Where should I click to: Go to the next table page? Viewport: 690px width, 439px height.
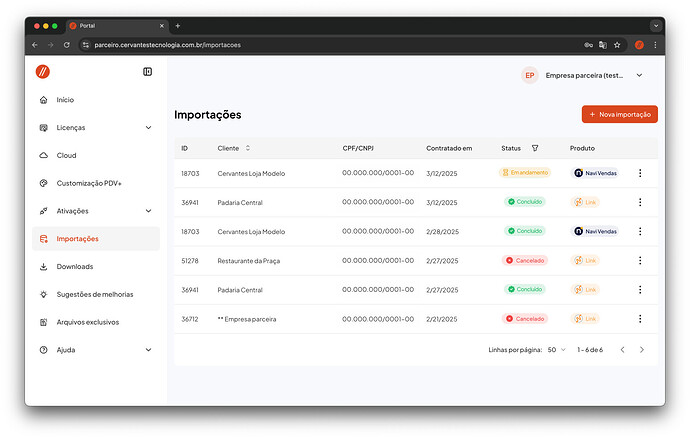tap(642, 350)
